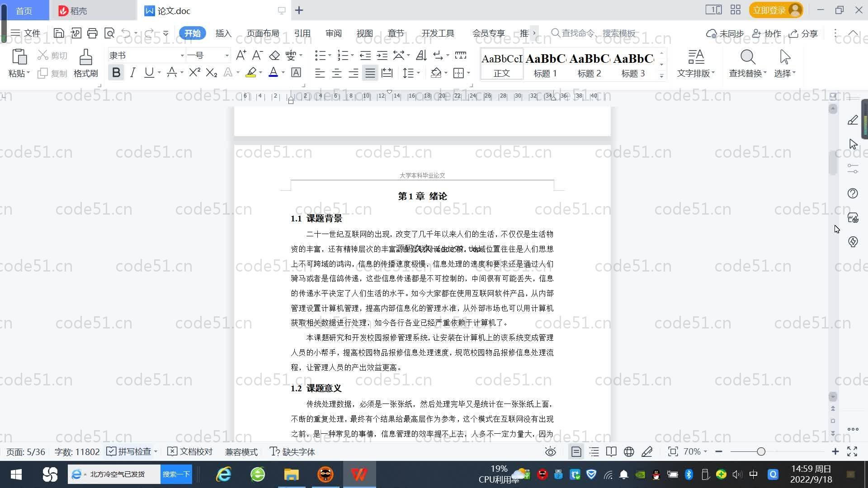Screen dimensions: 868x488
Task: Click 协作 collaborate button
Action: tap(767, 33)
